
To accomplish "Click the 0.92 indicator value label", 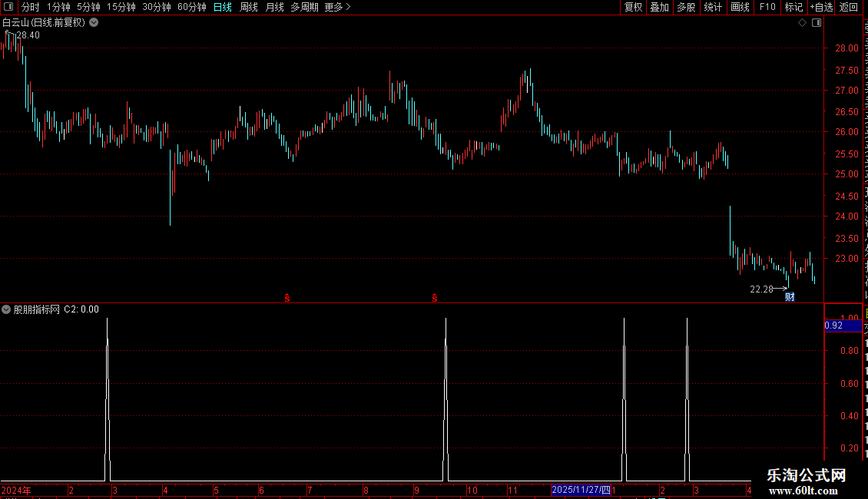I will [833, 326].
